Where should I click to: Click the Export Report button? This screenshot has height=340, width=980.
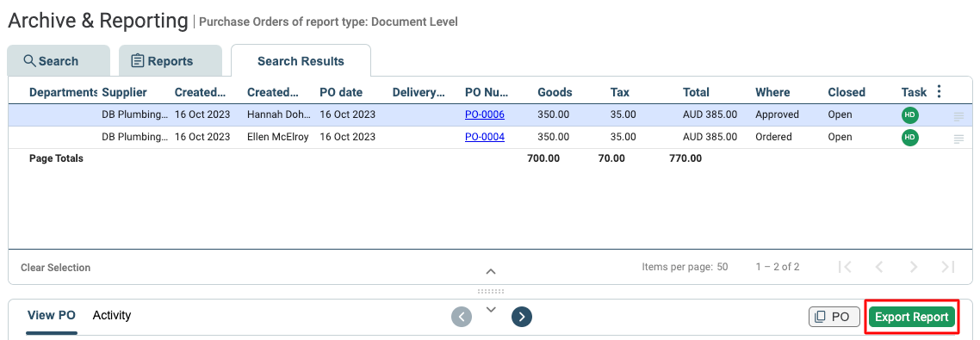[x=912, y=317]
